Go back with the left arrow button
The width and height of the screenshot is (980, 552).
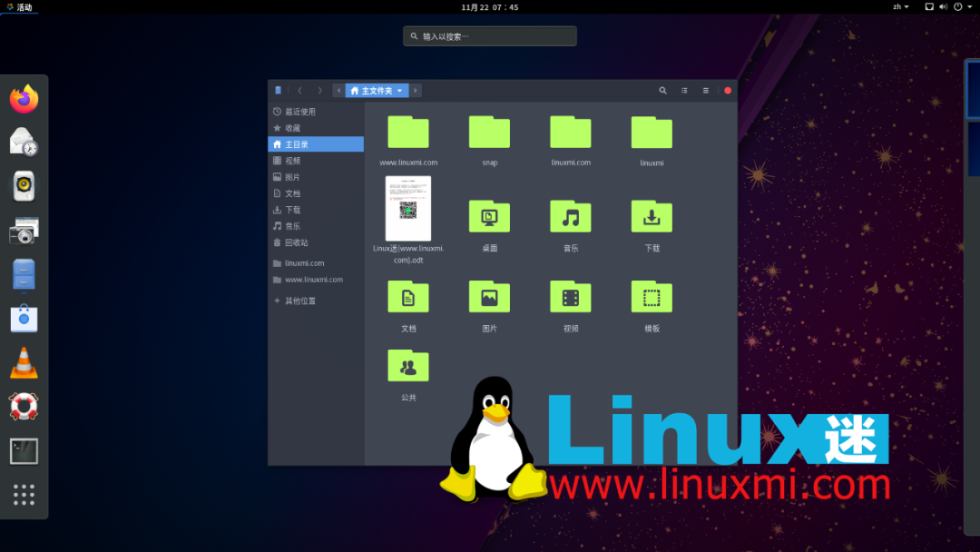pyautogui.click(x=300, y=91)
